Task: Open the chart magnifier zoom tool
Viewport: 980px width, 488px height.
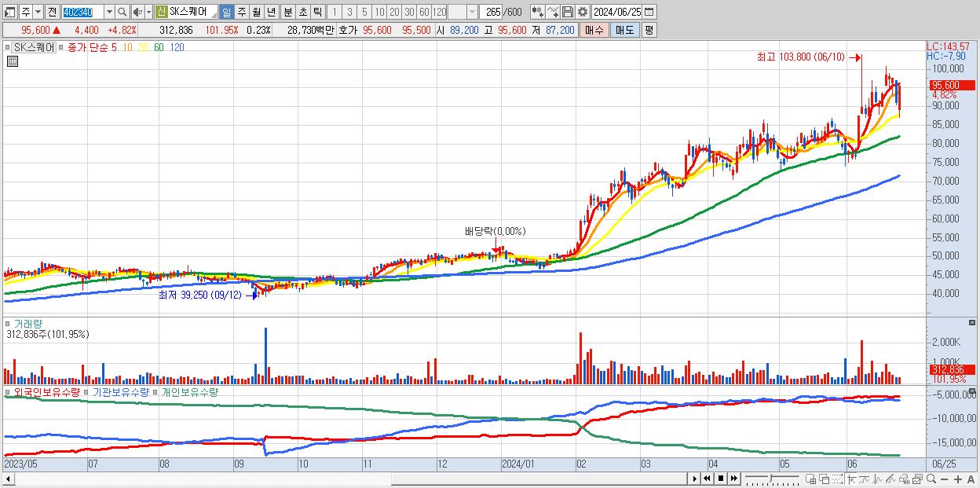Action: [931, 479]
